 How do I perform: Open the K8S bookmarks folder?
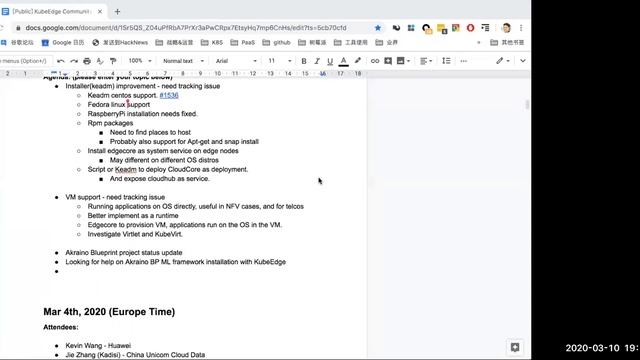[212, 42]
